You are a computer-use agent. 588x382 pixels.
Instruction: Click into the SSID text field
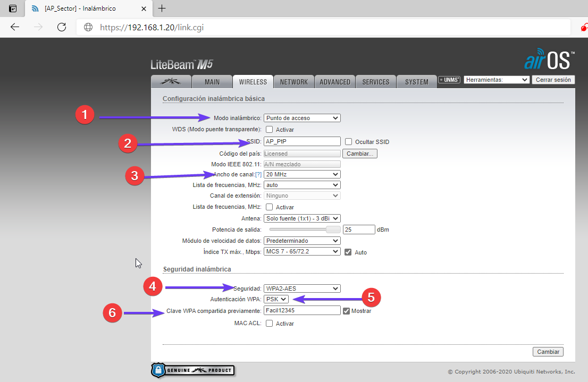(x=302, y=141)
